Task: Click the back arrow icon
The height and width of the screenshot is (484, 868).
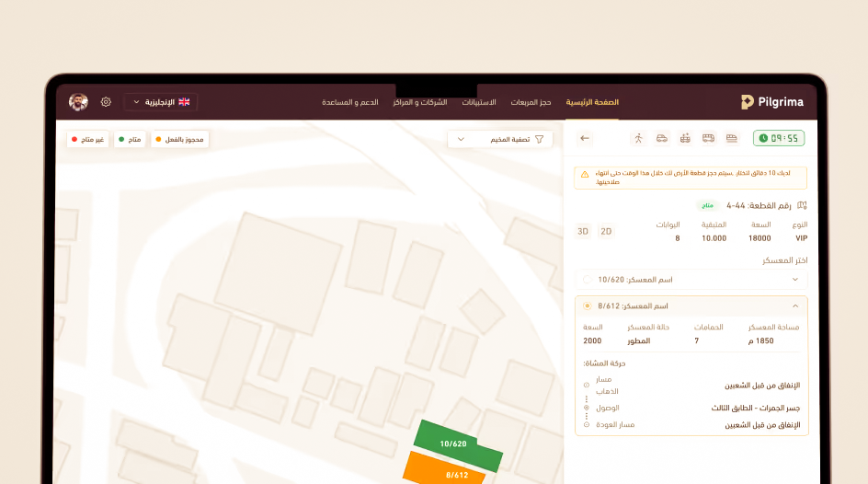Action: pos(585,138)
